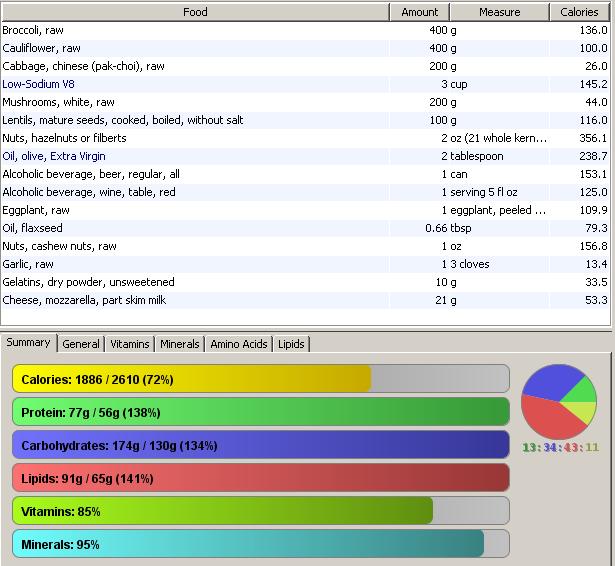Click the macronutrient pie chart
This screenshot has width=615, height=566.
click(559, 401)
